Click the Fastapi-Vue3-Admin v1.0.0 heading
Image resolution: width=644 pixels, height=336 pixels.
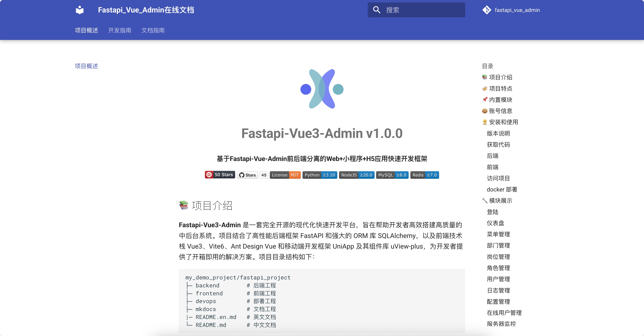(322, 133)
